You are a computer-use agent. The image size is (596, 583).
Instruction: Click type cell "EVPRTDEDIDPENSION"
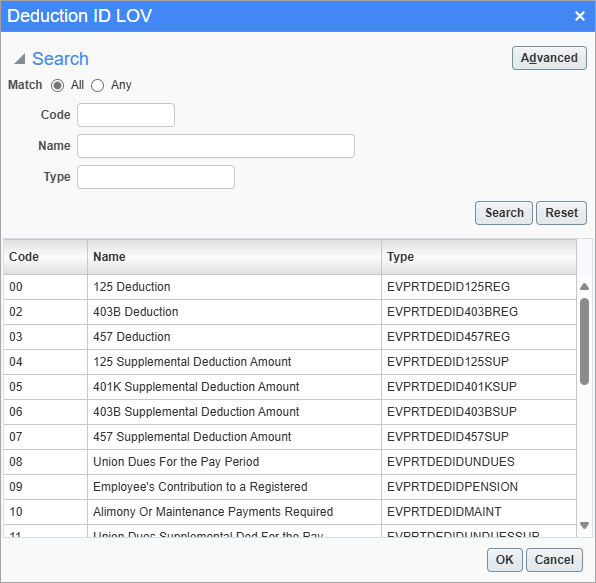tap(479, 487)
